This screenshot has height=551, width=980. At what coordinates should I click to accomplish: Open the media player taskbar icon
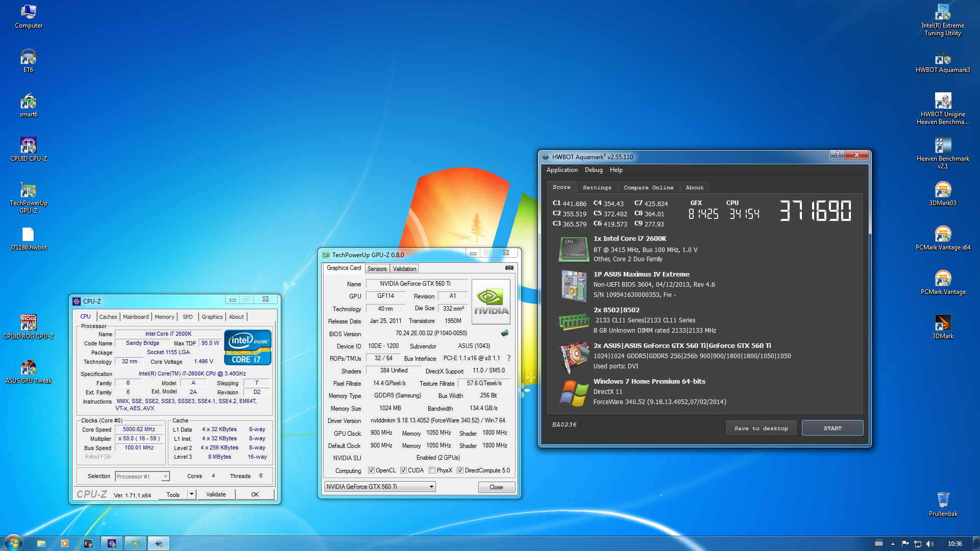pos(65,543)
